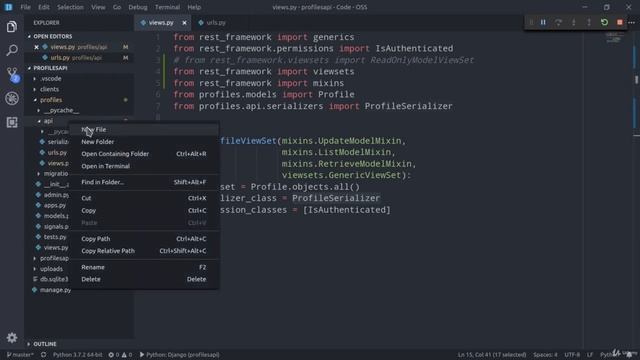Choose Delete from context menu
Image resolution: width=640 pixels, height=360 pixels.
pyautogui.click(x=144, y=279)
